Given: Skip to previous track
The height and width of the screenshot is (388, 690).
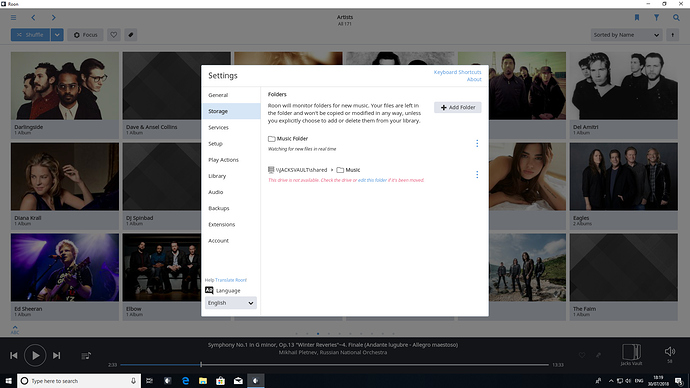Looking at the screenshot, I should (x=14, y=355).
